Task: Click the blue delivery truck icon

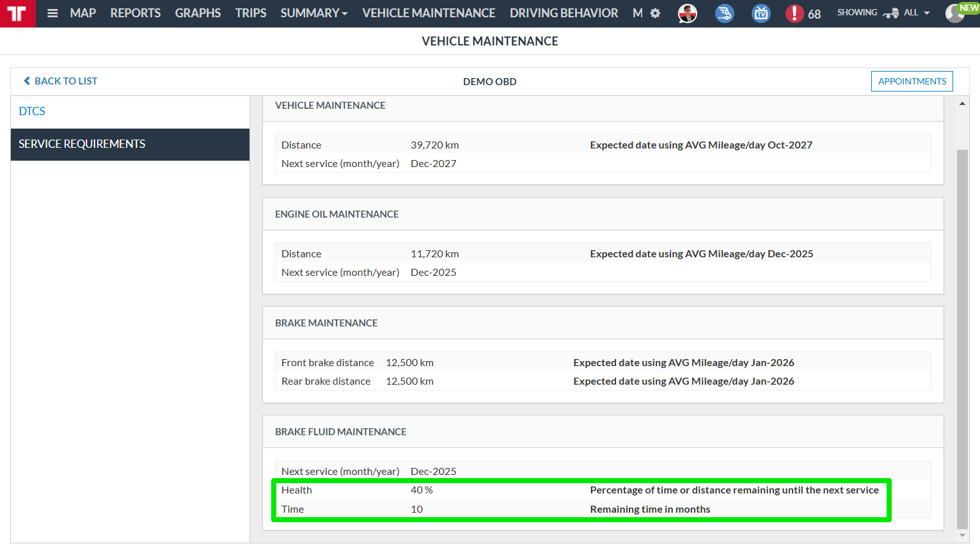Action: [724, 13]
